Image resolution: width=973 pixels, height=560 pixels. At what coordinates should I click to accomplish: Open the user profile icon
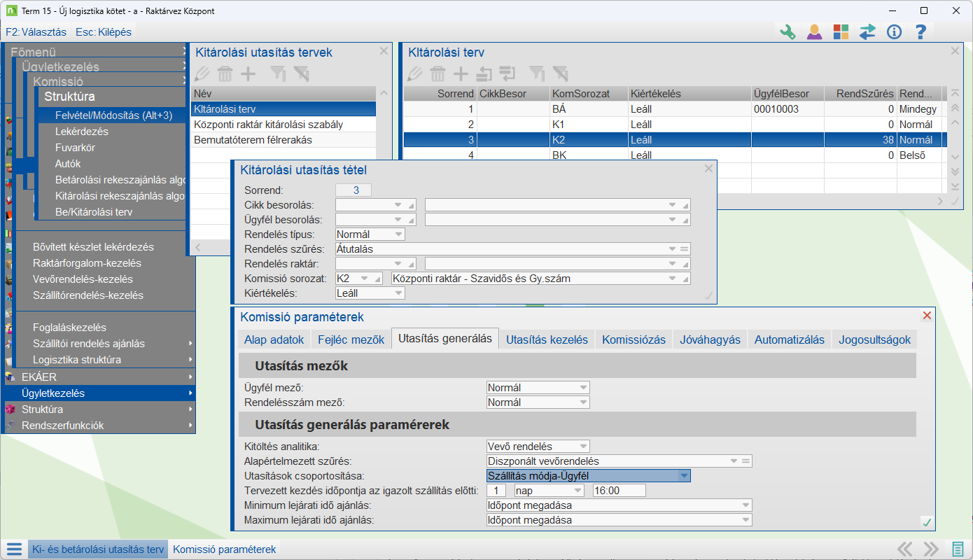(814, 32)
